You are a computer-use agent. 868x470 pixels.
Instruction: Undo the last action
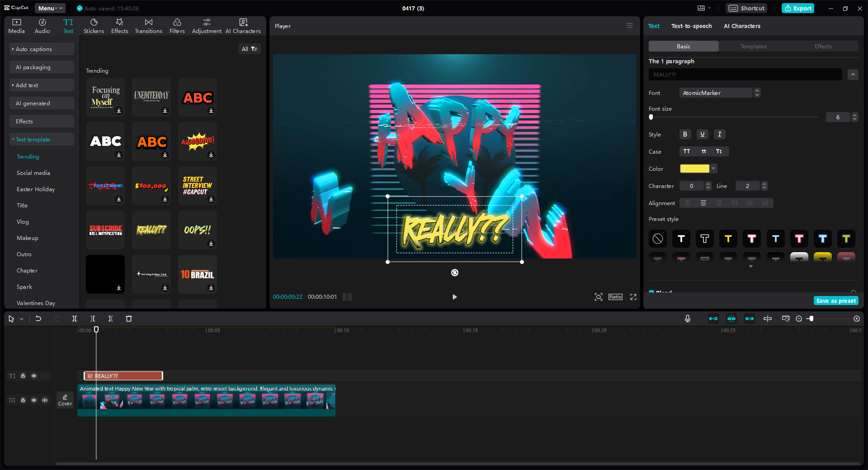38,319
